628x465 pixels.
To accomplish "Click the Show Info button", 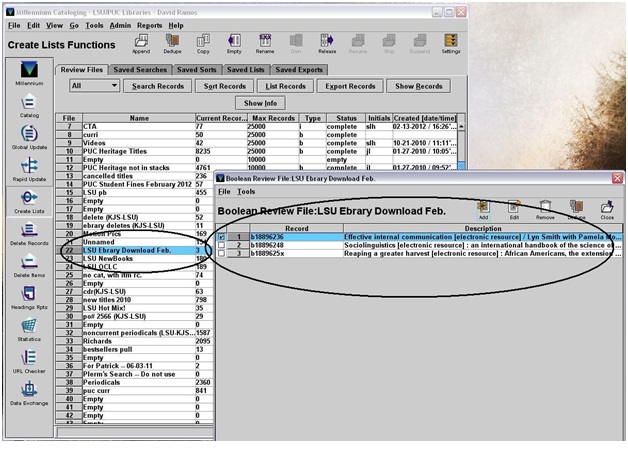I will [260, 103].
